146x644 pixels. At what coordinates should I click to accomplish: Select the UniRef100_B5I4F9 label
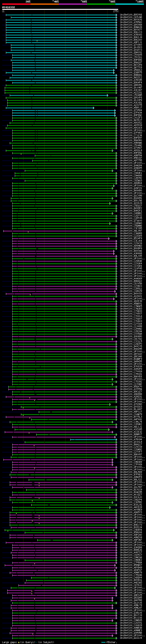pos(131,239)
